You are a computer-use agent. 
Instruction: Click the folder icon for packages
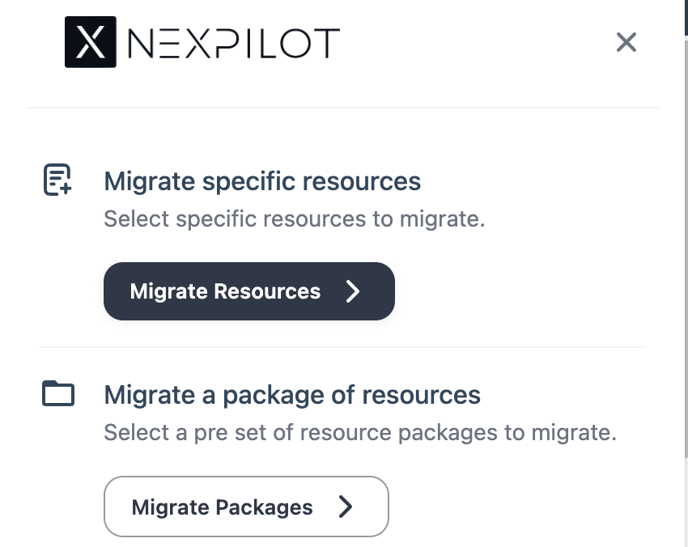coord(58,394)
